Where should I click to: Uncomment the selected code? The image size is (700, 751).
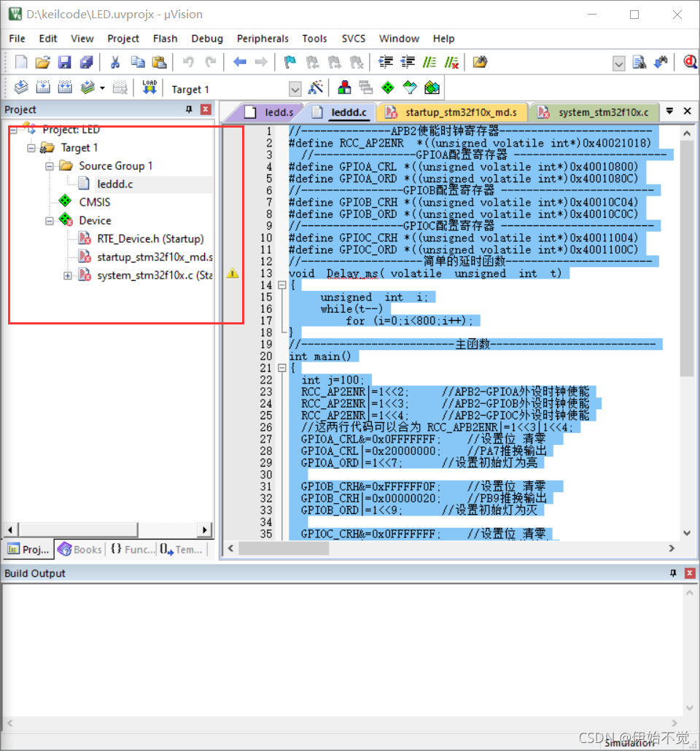point(451,62)
